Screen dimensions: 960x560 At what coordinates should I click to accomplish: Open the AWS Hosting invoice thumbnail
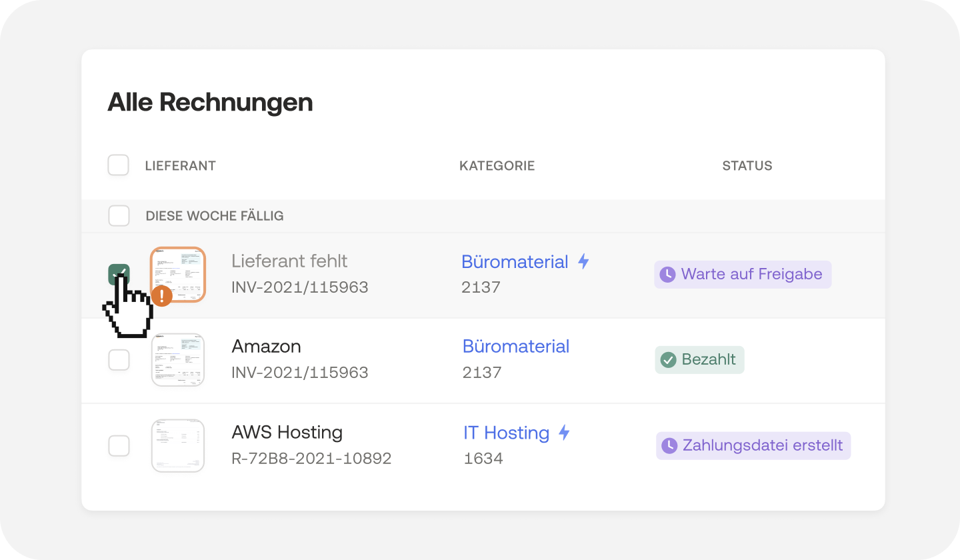(178, 445)
